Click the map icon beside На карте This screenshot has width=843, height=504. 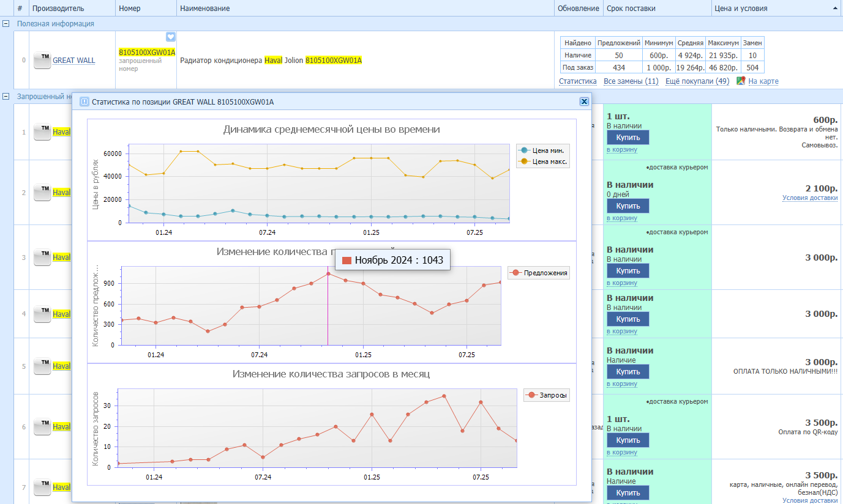tap(741, 81)
